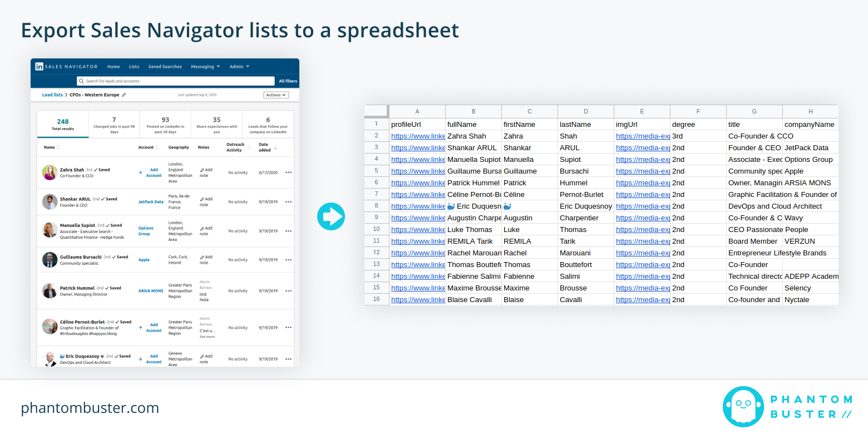The image size is (868, 434).
Task: Open three-dot menu for Eric Duquesnoy
Action: (x=288, y=359)
